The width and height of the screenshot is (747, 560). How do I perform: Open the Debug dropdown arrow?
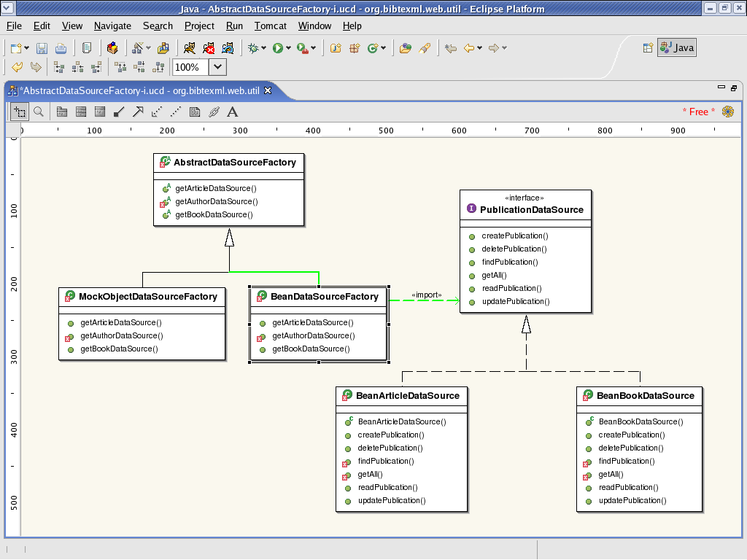[263, 48]
